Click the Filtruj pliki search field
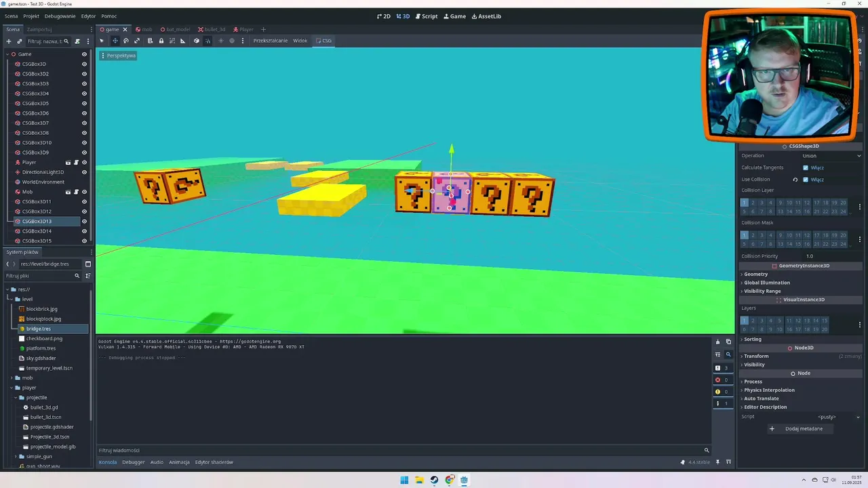 pyautogui.click(x=42, y=276)
